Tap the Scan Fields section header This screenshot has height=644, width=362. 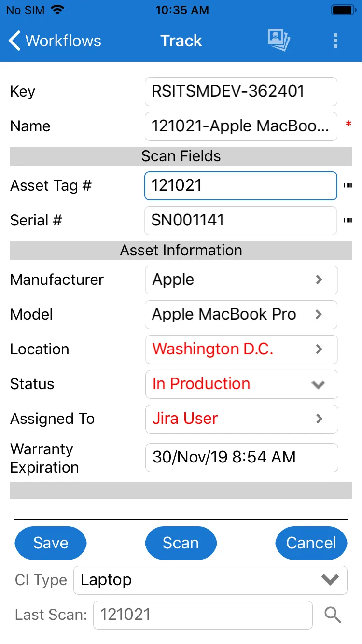[x=181, y=156]
